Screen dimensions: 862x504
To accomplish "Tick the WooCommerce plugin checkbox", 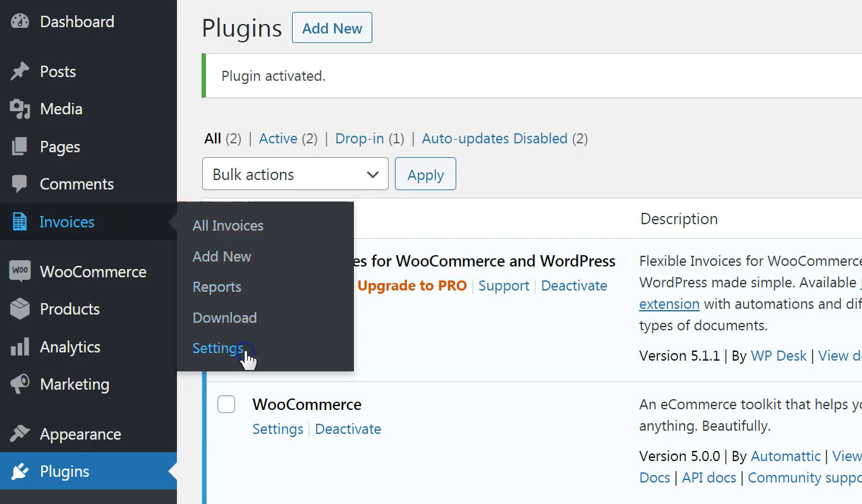I will pyautogui.click(x=226, y=404).
